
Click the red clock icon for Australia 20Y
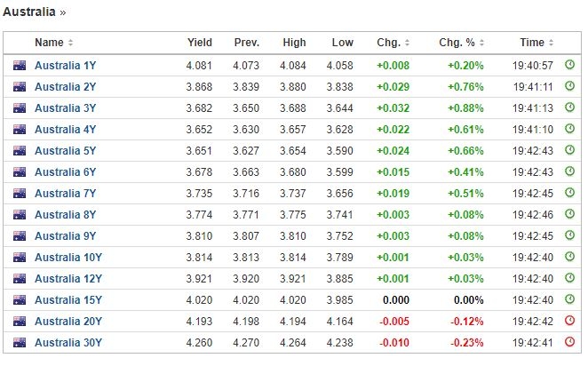569,321
